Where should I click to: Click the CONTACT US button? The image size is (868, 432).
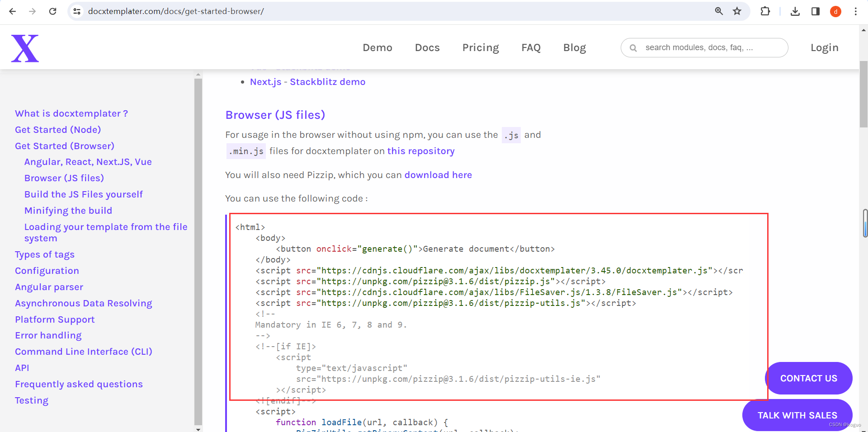click(808, 378)
